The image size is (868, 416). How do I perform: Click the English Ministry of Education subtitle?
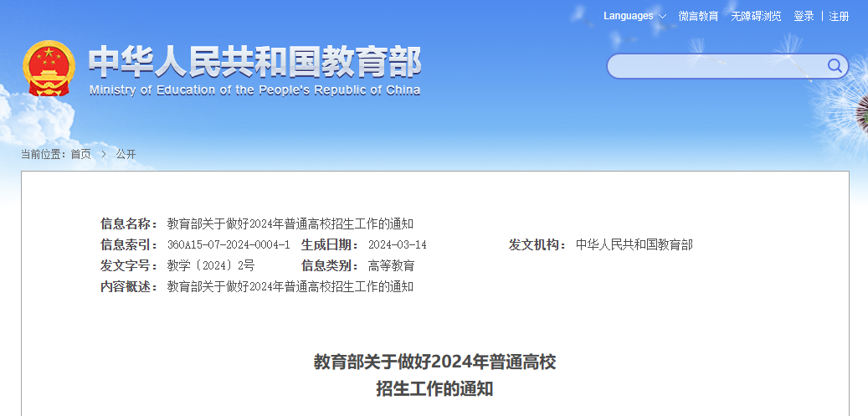pos(254,90)
